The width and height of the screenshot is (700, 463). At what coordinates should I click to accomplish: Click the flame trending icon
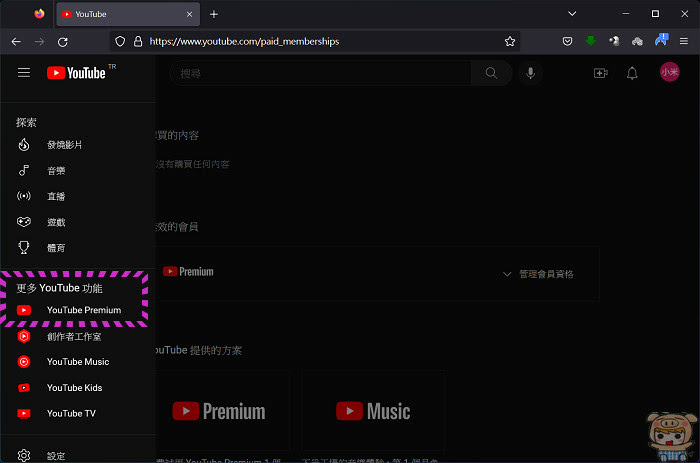click(x=24, y=145)
